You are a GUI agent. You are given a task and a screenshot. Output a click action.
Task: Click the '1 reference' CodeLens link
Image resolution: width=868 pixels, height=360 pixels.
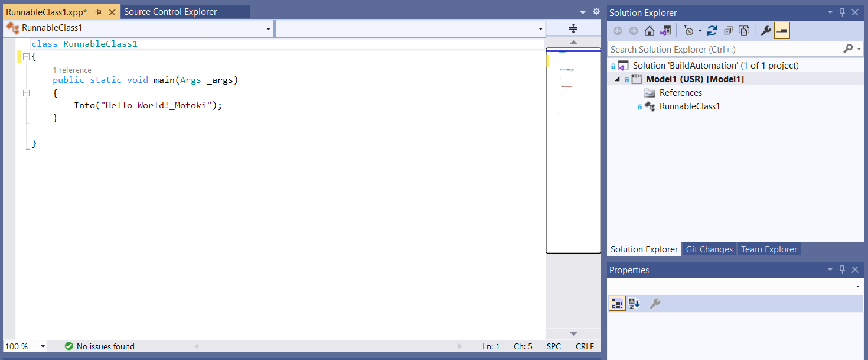point(72,70)
